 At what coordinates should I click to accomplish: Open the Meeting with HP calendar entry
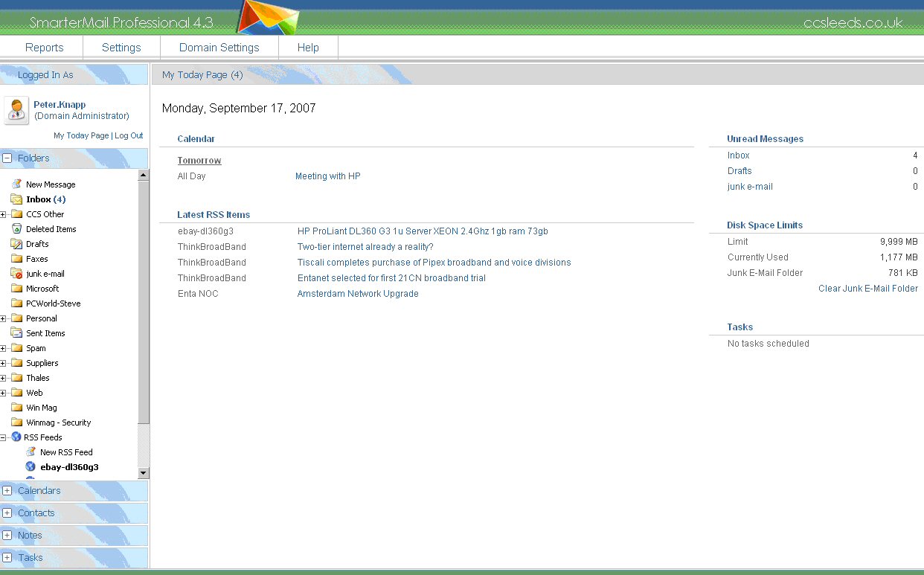click(328, 176)
